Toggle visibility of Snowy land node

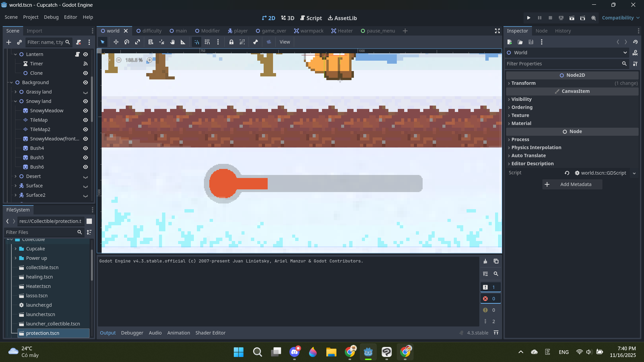point(86,101)
